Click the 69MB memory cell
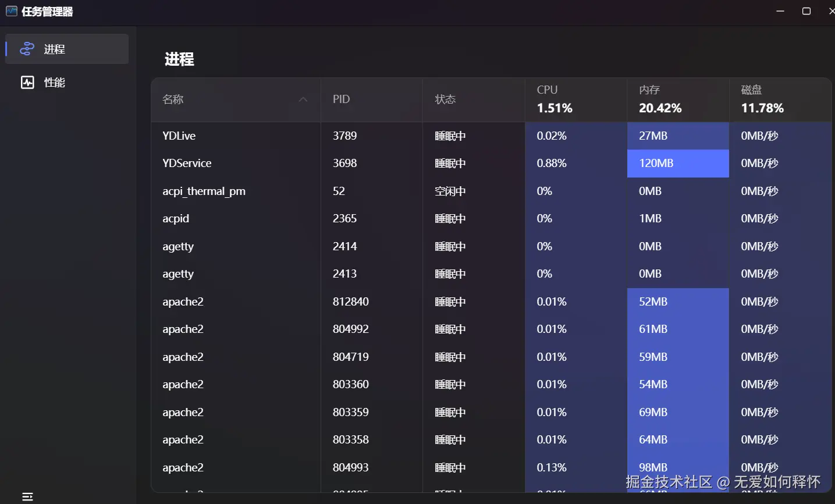 [678, 412]
